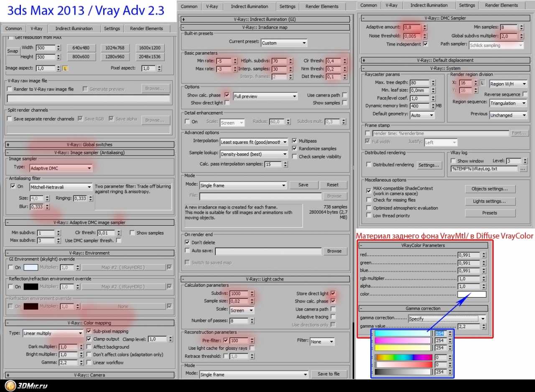Expand the V-Ray:: Global switches rollout
535x392 pixels.
click(89, 145)
